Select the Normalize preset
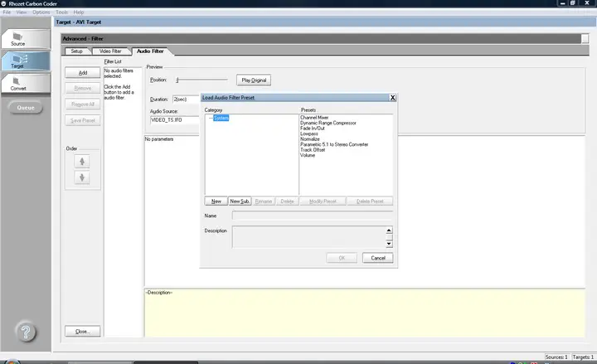597x364 pixels. click(310, 139)
